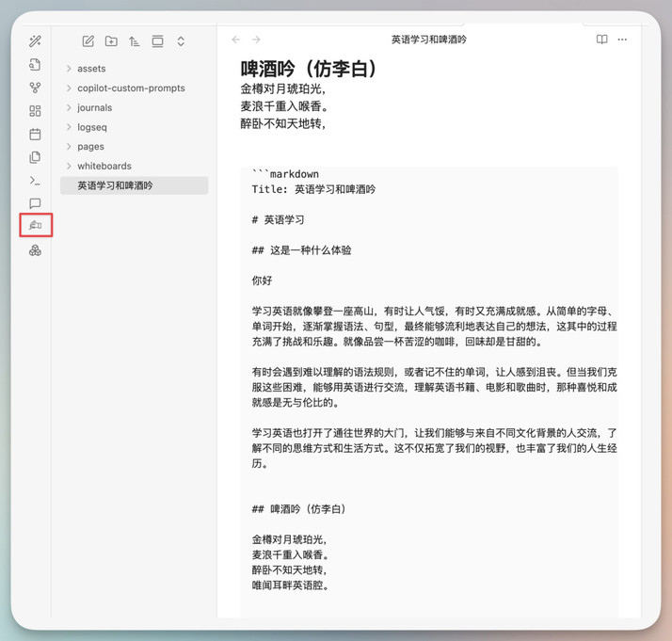Image resolution: width=672 pixels, height=641 pixels.
Task: Toggle reading view with the book icon
Action: (x=602, y=40)
